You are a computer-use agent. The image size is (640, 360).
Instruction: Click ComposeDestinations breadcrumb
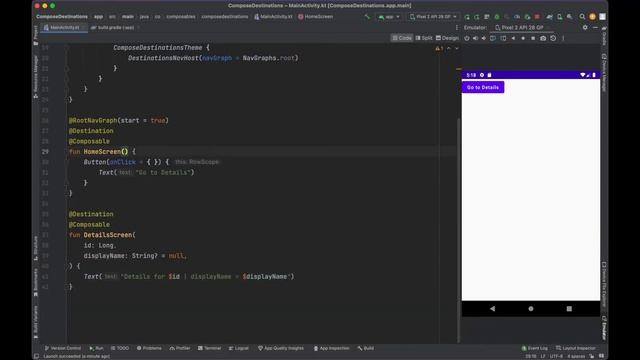[x=62, y=17]
